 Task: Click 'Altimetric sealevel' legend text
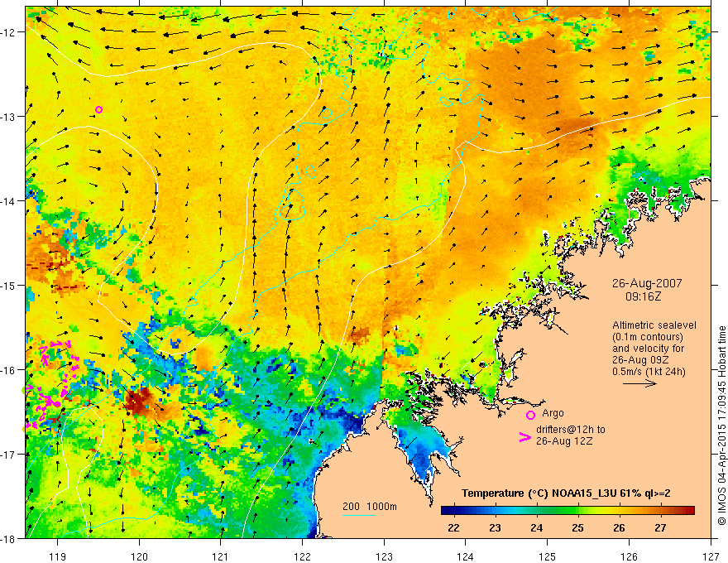tap(654, 325)
